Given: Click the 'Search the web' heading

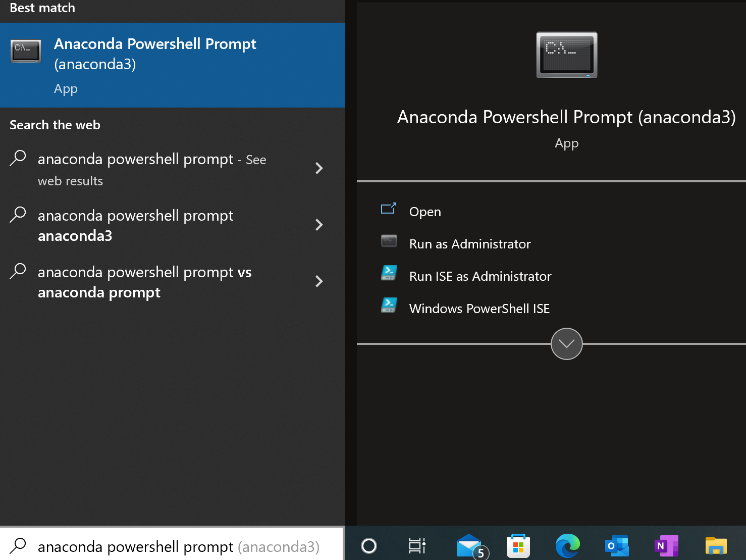Looking at the screenshot, I should 55,125.
